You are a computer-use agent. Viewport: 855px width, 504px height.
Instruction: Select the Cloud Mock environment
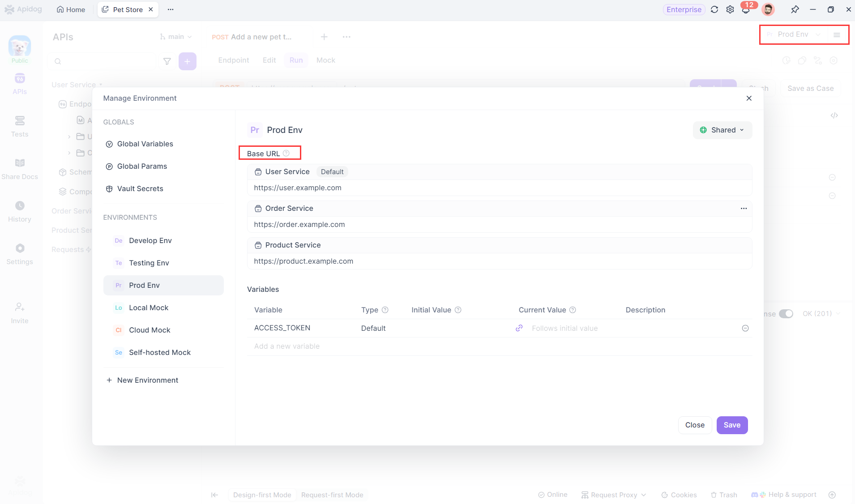[163, 330]
